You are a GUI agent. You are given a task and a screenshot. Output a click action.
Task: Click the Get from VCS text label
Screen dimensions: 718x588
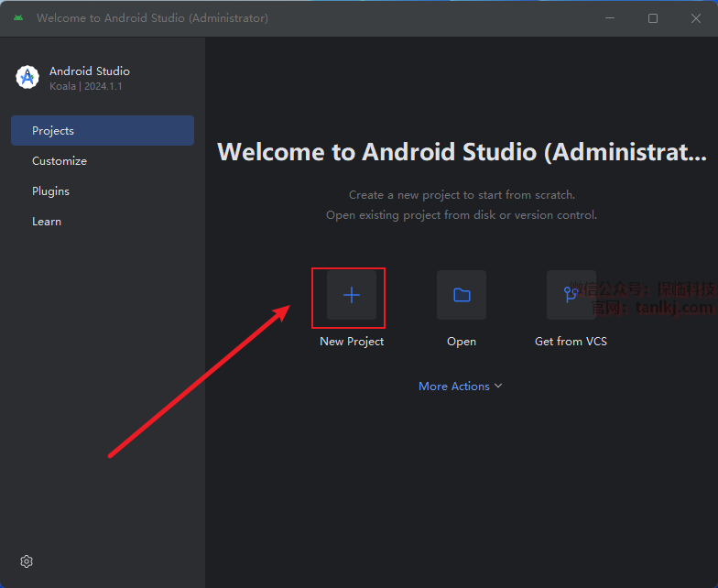[571, 342]
